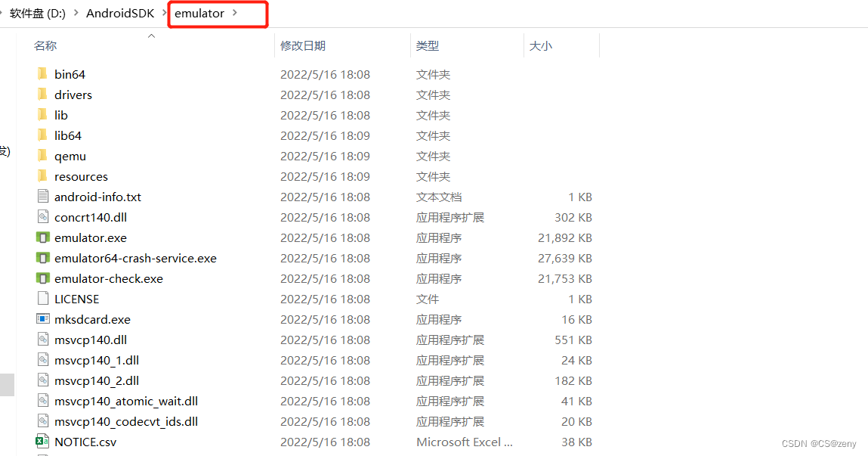Sort by the 大小 column header
Viewport: 868px width, 456px height.
coord(541,46)
